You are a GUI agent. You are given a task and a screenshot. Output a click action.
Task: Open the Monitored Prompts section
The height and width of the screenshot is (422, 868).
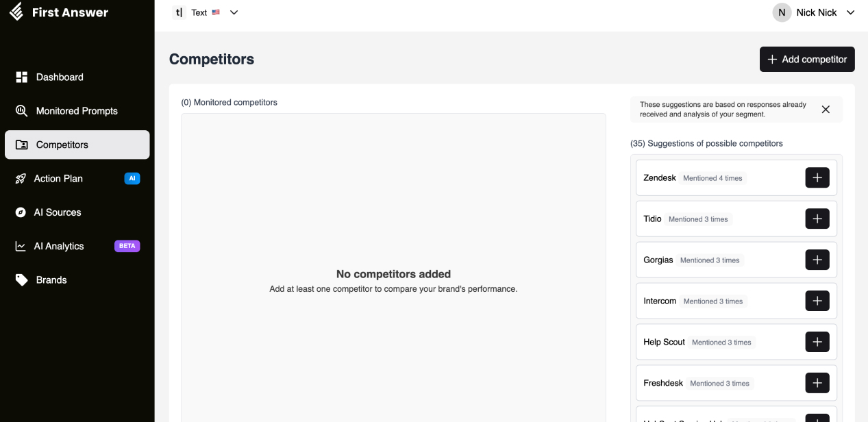[77, 111]
